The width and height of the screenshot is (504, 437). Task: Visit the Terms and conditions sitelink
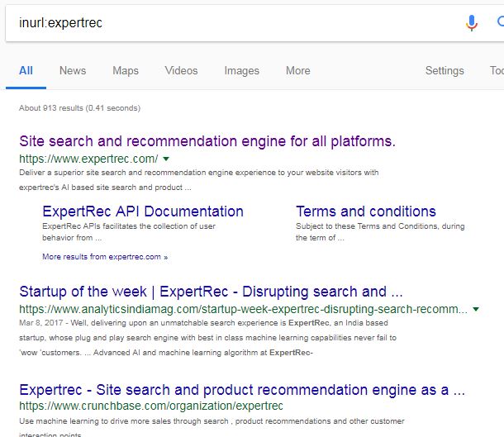tap(365, 211)
